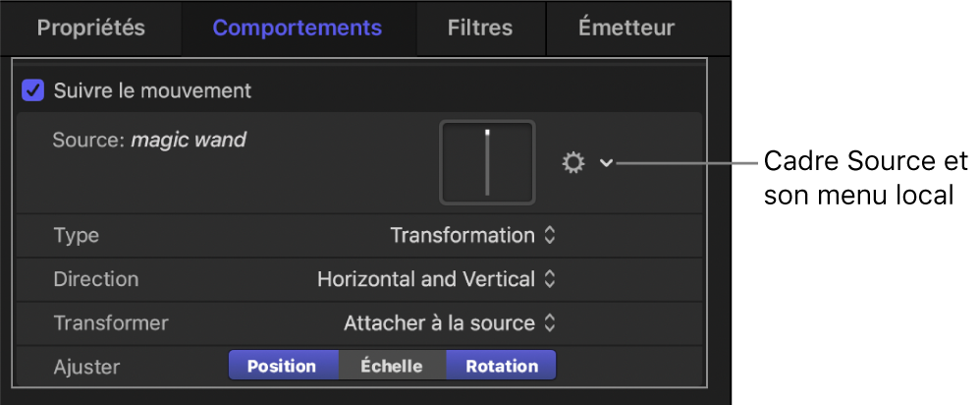Click the magic wand Source well thumbnail
The height and width of the screenshot is (405, 980).
(487, 162)
